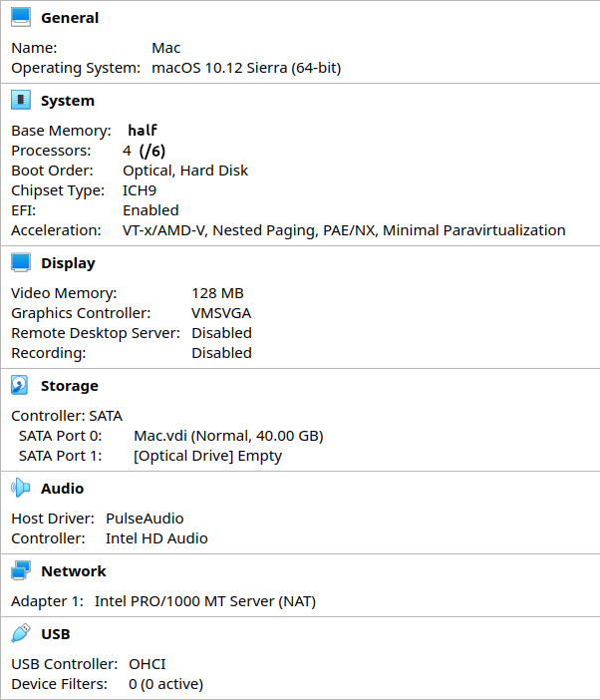
Task: Click the 'USB Controller:' label
Action: pyautogui.click(x=65, y=664)
